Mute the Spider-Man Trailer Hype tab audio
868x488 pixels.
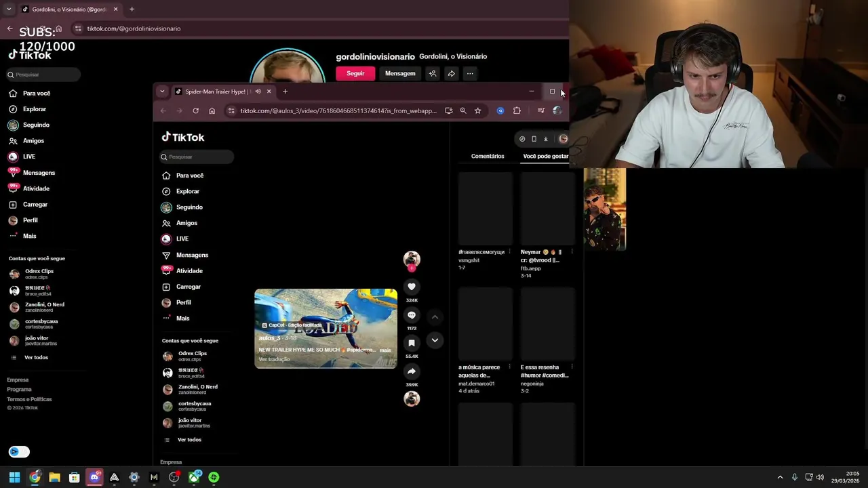click(x=258, y=91)
